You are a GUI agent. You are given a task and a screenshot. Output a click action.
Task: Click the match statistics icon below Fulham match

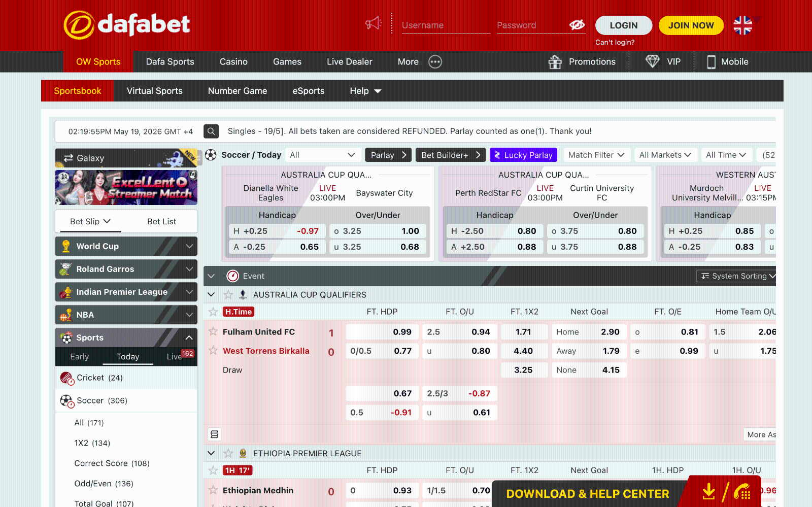[215, 434]
